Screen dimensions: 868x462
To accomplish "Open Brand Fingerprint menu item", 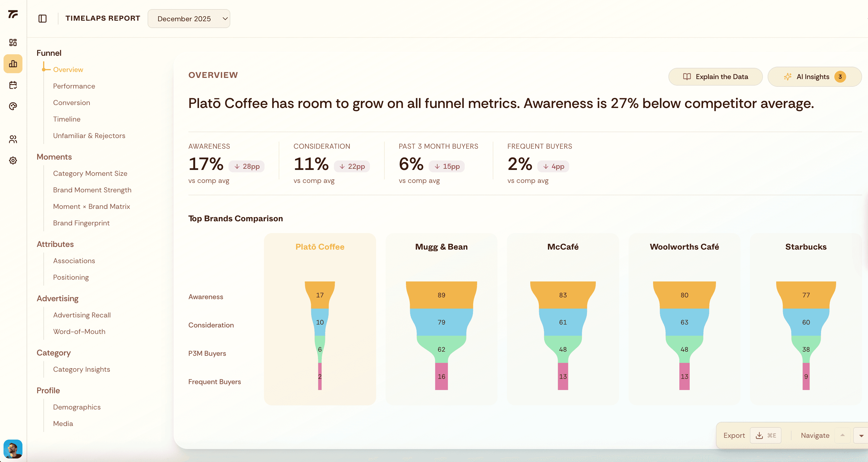I will (81, 223).
